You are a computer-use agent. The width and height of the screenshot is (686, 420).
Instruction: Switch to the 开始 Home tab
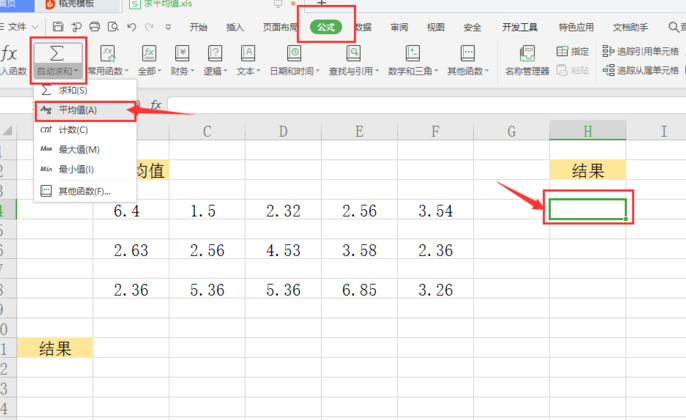point(198,27)
